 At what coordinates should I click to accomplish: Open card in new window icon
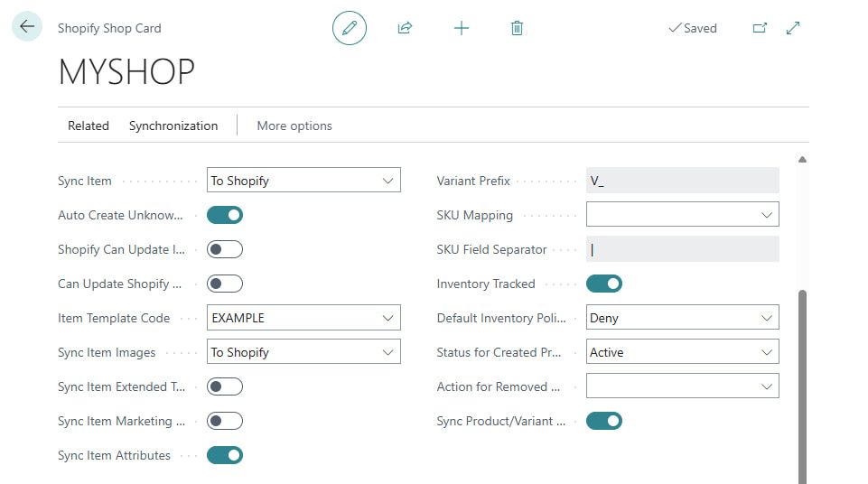pyautogui.click(x=760, y=28)
